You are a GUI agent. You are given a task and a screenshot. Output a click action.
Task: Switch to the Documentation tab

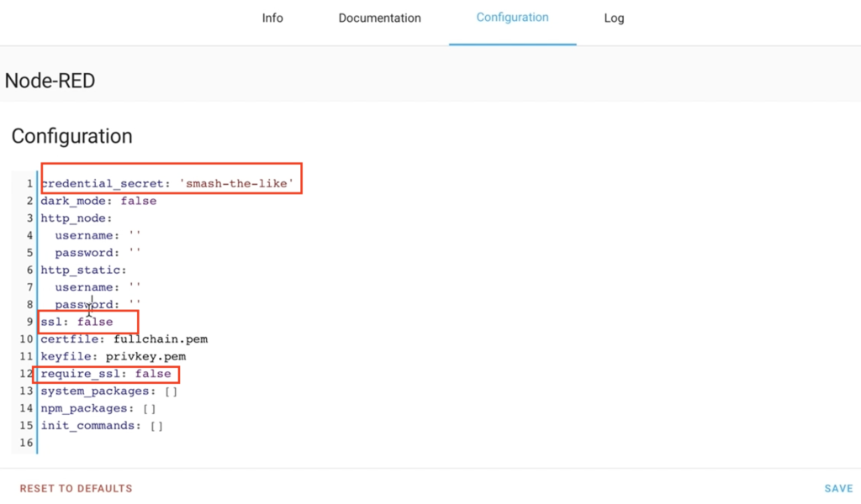tap(379, 18)
